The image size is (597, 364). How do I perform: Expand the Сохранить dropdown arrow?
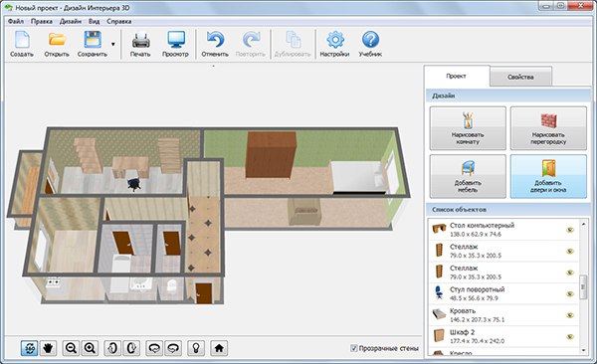point(113,44)
